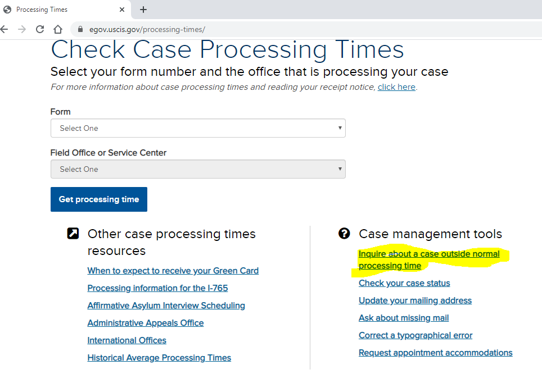Open Request appointment accommodations link
The image size is (542, 392).
(436, 353)
